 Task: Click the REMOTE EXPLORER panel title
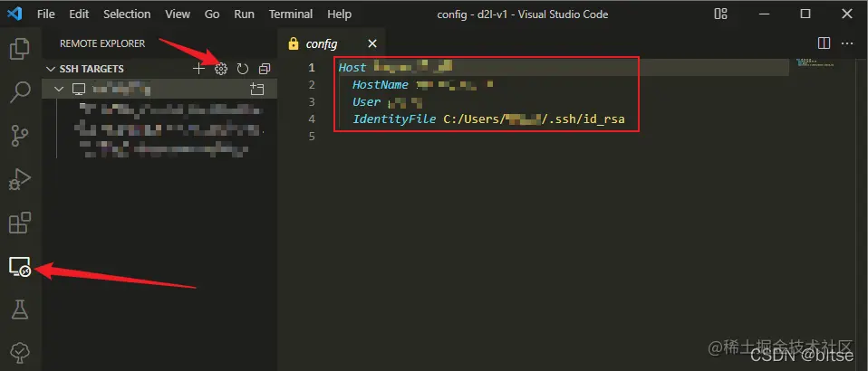102,43
